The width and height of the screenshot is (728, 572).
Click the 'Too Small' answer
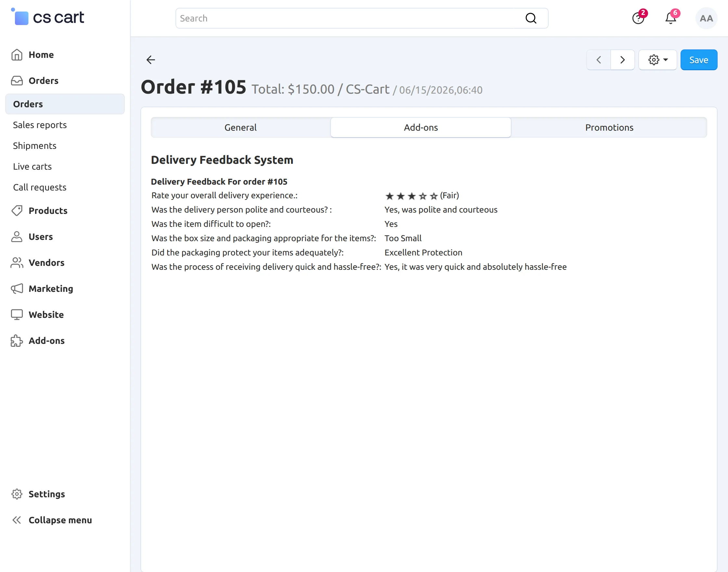(x=403, y=239)
